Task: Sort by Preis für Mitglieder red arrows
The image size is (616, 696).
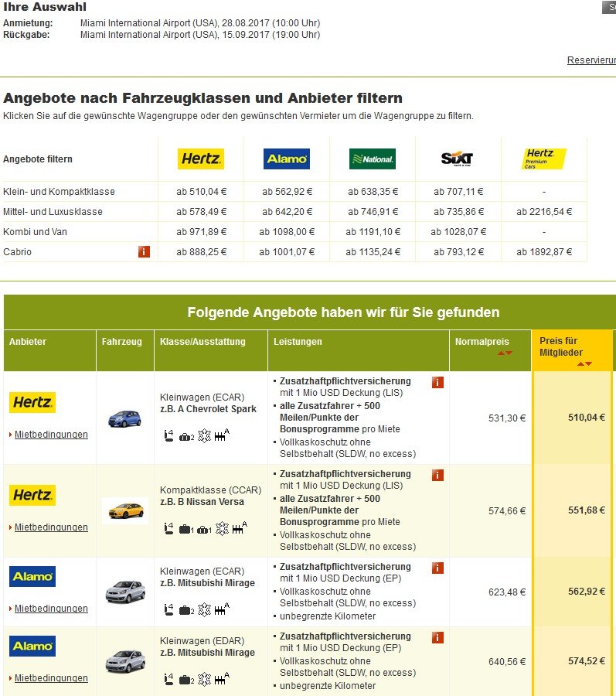Action: pyautogui.click(x=584, y=364)
